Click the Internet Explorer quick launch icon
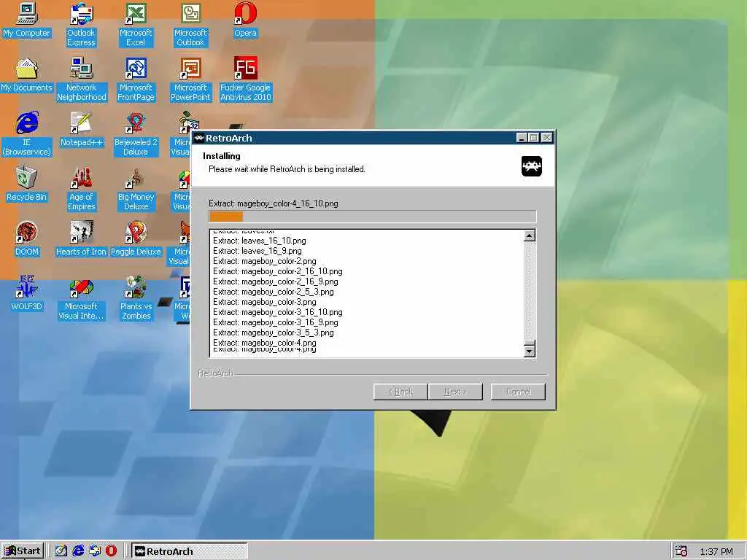Screen dimensions: 747x560 [x=78, y=551]
